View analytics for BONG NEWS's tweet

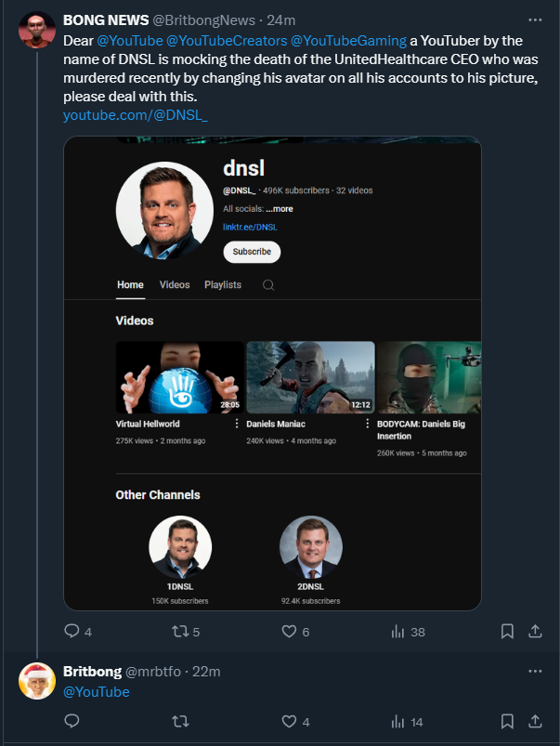click(x=398, y=631)
